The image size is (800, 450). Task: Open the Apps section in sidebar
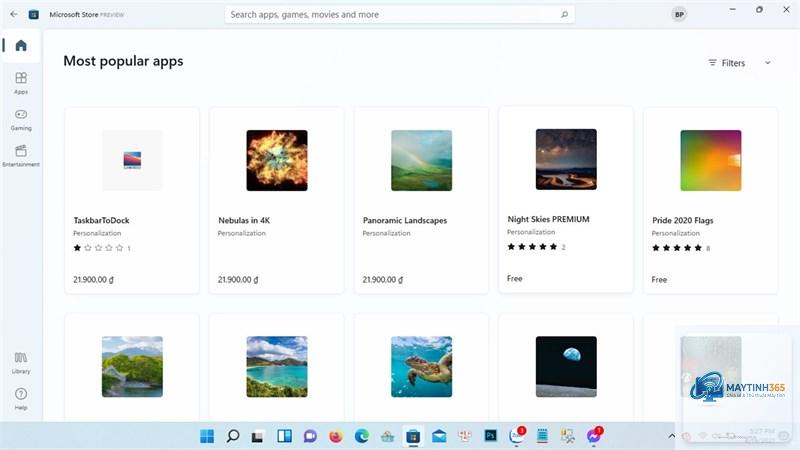click(21, 83)
